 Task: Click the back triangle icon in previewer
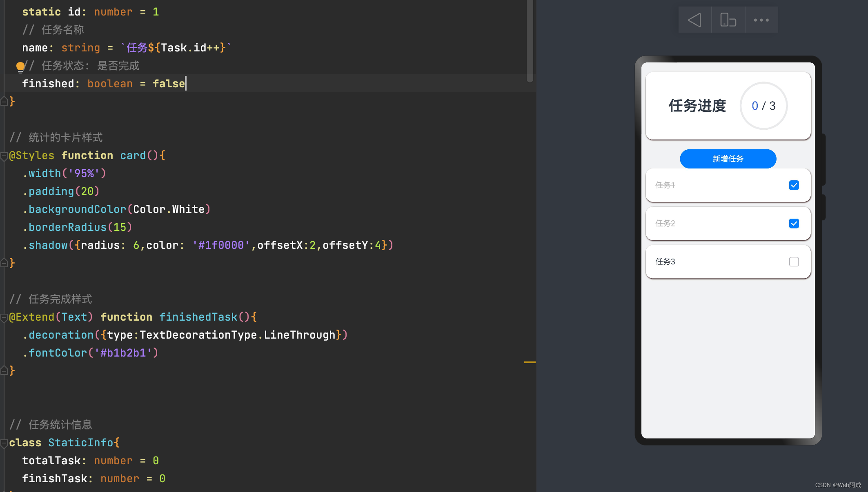coord(694,20)
